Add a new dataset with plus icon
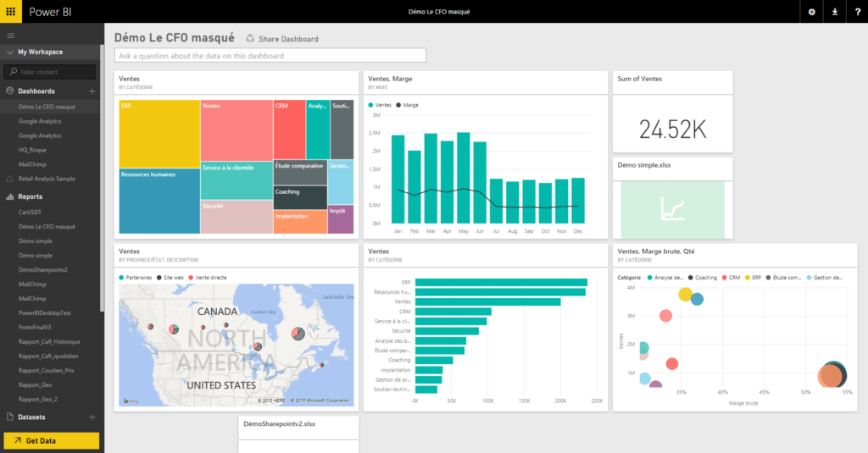Screen dimensions: 868x453 [92, 417]
